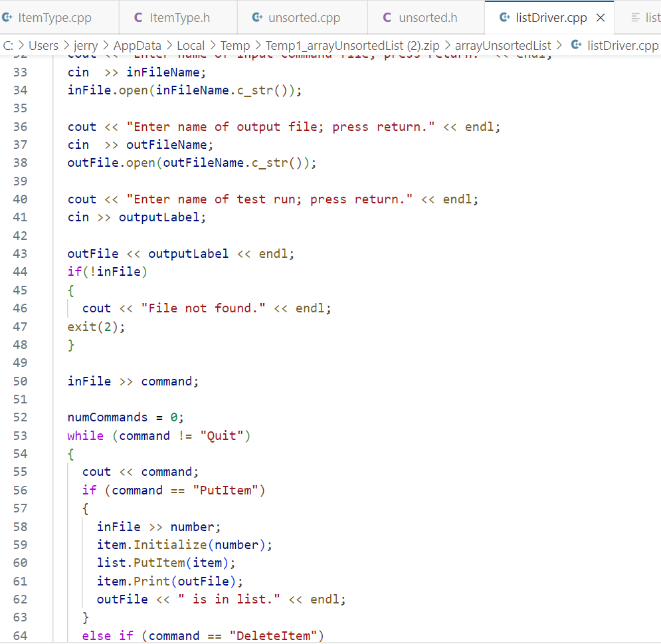Click the C++ icon on the active listDriver.cpp tab
The height and width of the screenshot is (644, 661).
(504, 18)
